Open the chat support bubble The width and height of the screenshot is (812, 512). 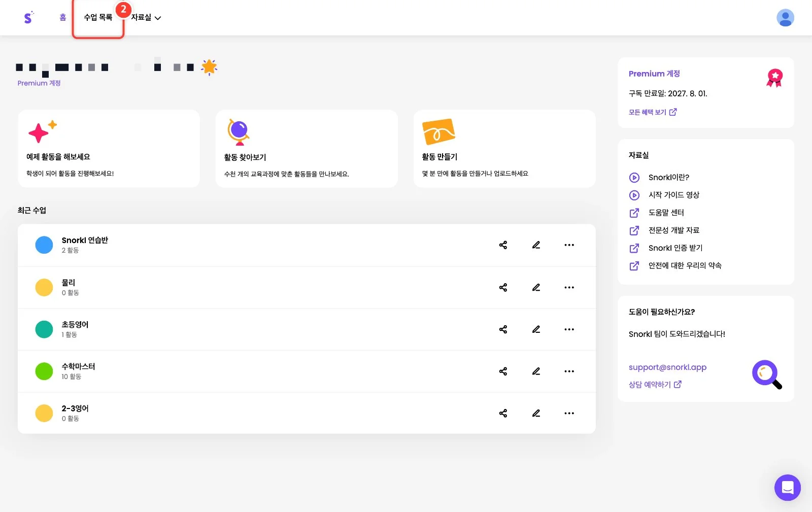[787, 488]
